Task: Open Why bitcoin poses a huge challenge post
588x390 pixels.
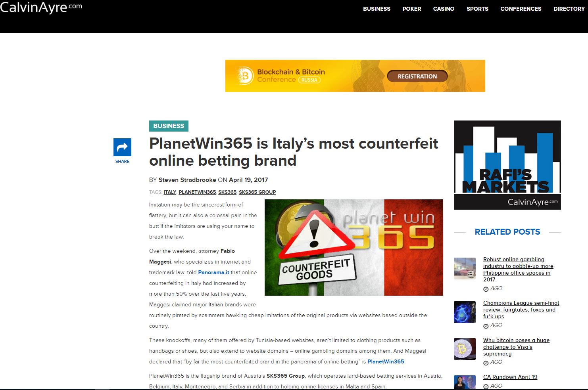Action: pos(516,347)
